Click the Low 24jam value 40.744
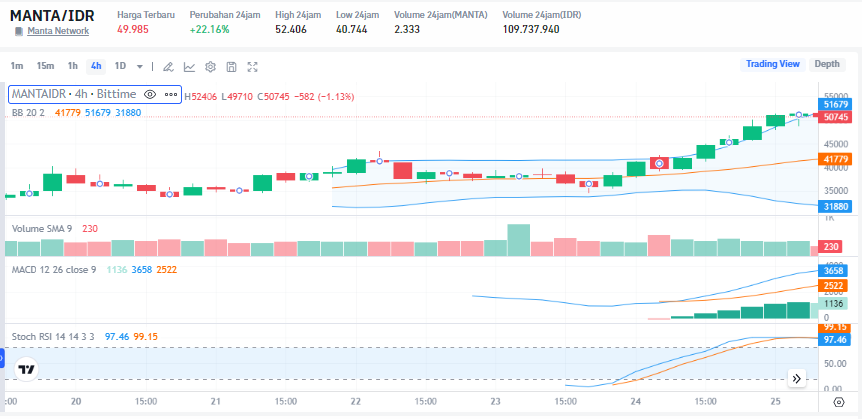The height and width of the screenshot is (419, 862). point(352,29)
